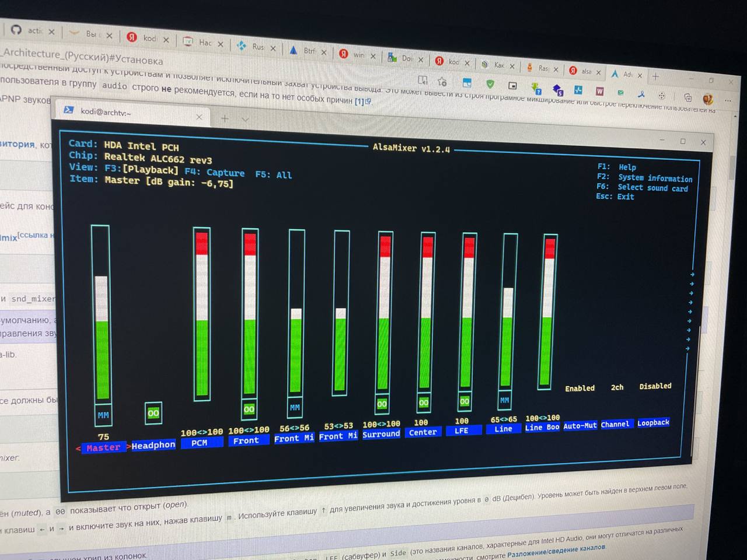
Task: Select the Surround channel label
Action: pos(381,434)
